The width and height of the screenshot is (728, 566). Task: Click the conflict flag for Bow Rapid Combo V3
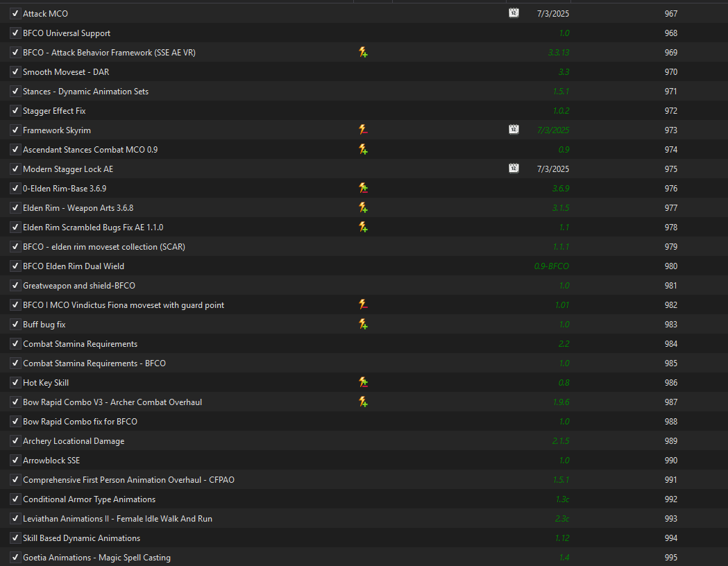pyautogui.click(x=363, y=402)
